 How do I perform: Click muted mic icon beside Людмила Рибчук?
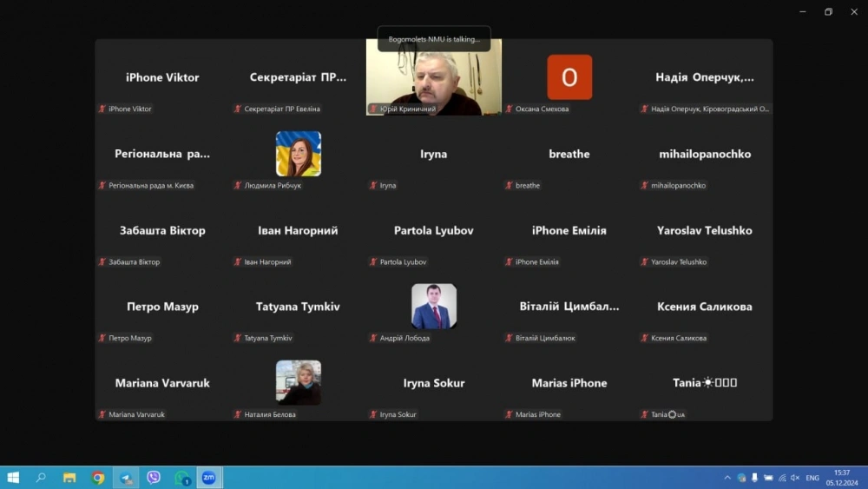238,186
